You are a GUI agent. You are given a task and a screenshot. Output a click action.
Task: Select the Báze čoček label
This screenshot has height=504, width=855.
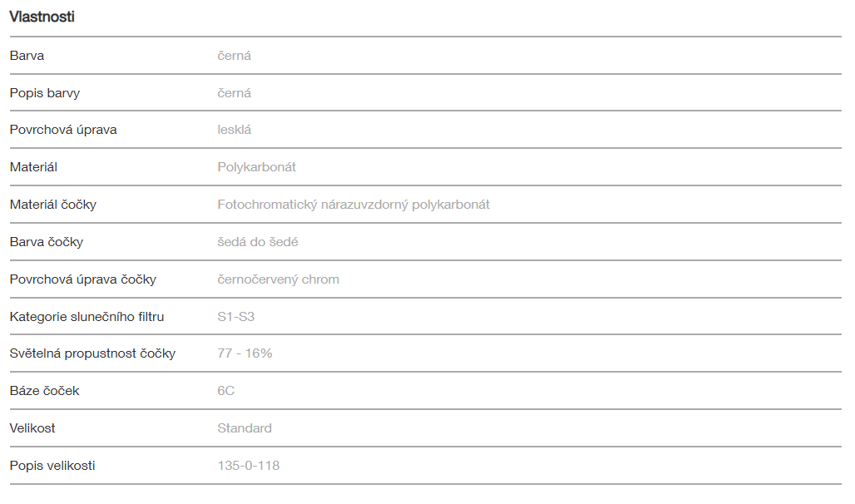click(45, 391)
